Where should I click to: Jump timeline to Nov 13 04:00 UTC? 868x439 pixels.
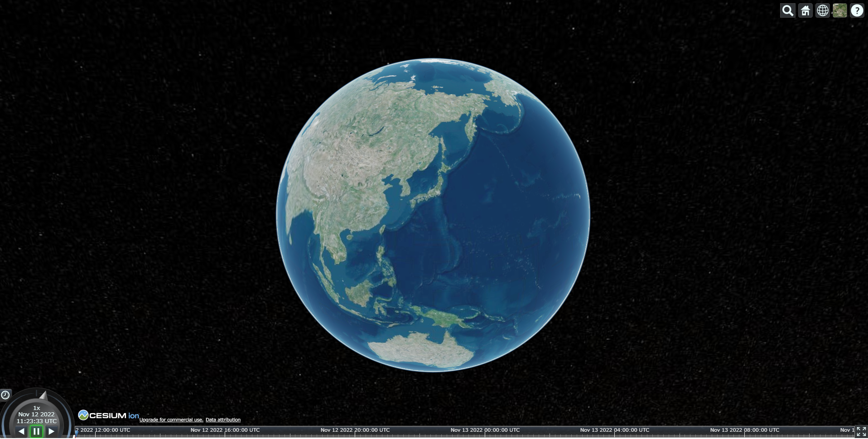pos(615,430)
